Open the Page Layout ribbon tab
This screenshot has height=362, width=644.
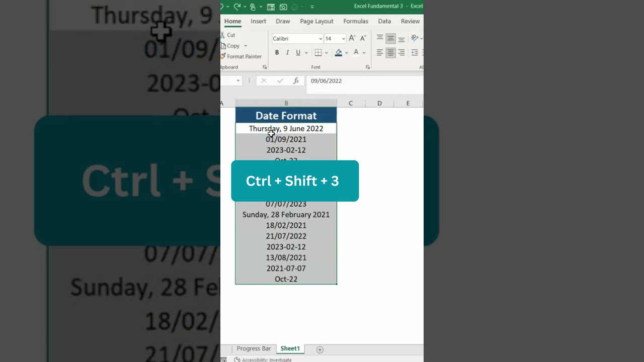[x=316, y=21]
